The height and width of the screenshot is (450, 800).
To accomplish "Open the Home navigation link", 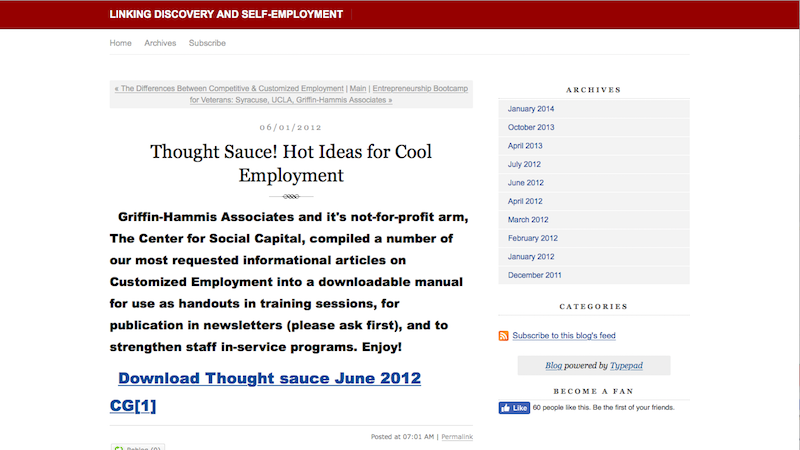I will [x=120, y=43].
